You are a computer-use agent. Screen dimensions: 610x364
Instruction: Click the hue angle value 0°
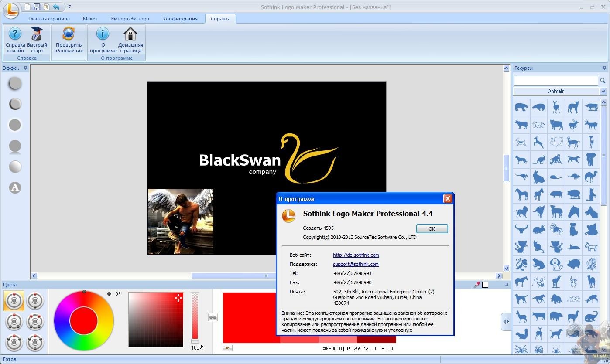point(117,294)
